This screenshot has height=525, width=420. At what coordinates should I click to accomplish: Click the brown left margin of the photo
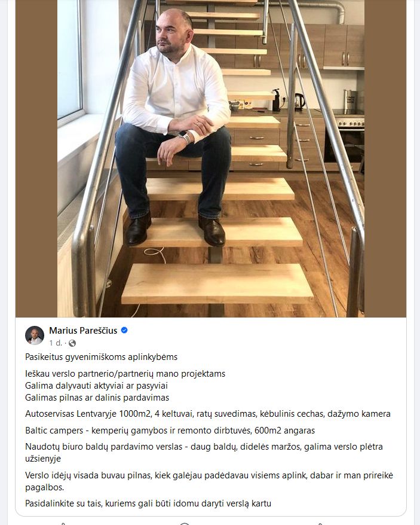(x=36, y=158)
